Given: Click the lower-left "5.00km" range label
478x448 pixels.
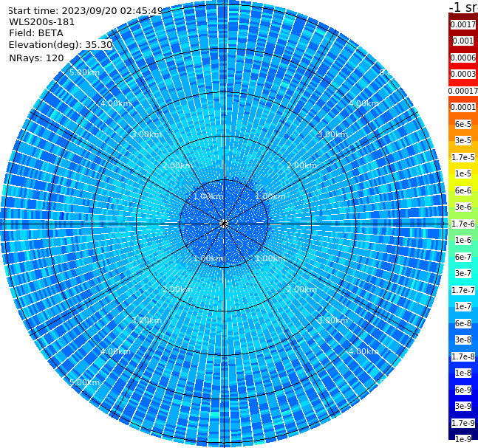Looking at the screenshot, I should pos(84,382).
